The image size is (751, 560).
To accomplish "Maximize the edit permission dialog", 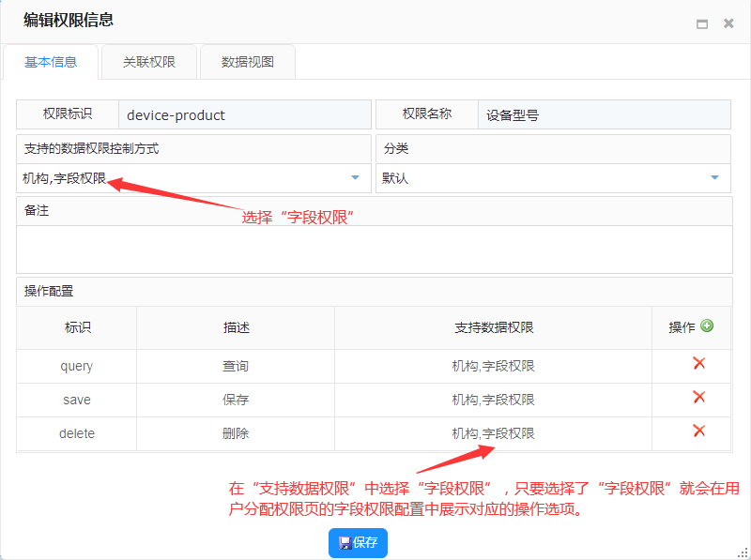I will (x=701, y=23).
